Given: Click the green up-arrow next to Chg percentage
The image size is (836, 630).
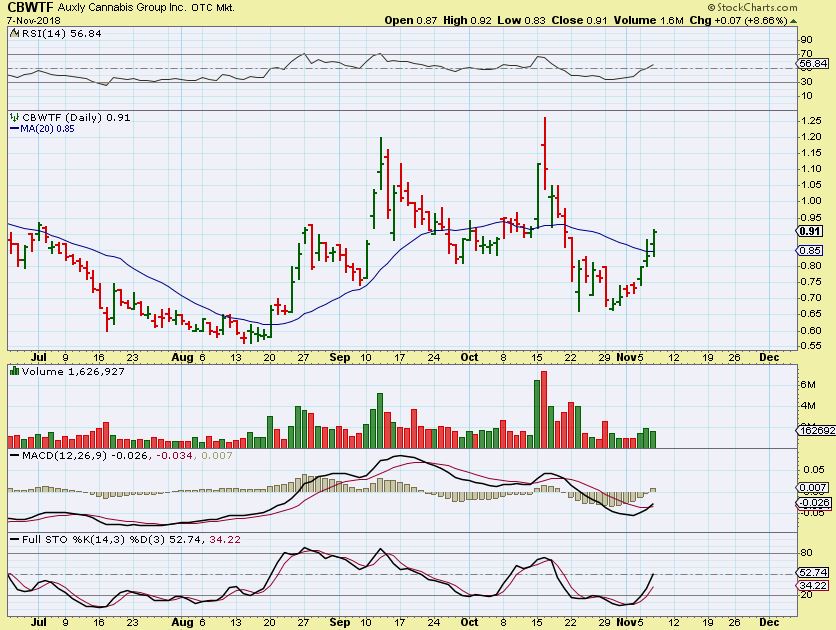Looking at the screenshot, I should point(794,21).
